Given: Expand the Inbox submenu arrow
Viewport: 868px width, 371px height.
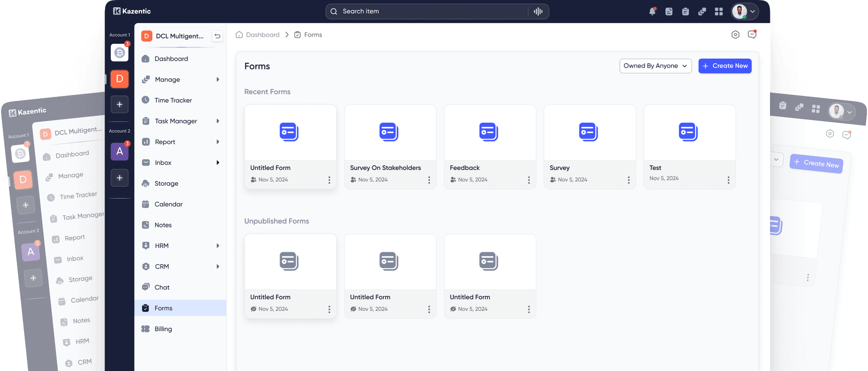Looking at the screenshot, I should (x=218, y=163).
